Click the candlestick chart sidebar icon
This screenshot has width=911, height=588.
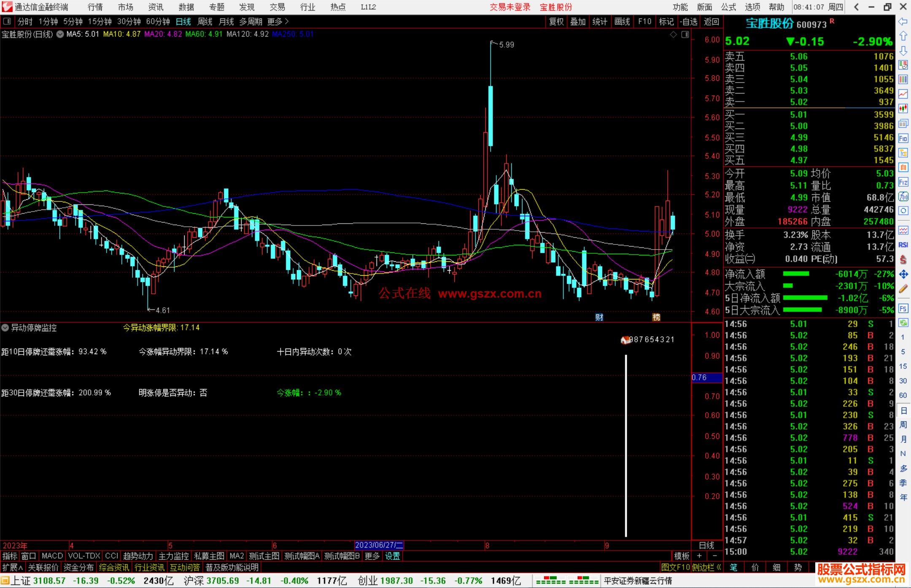coord(903,109)
